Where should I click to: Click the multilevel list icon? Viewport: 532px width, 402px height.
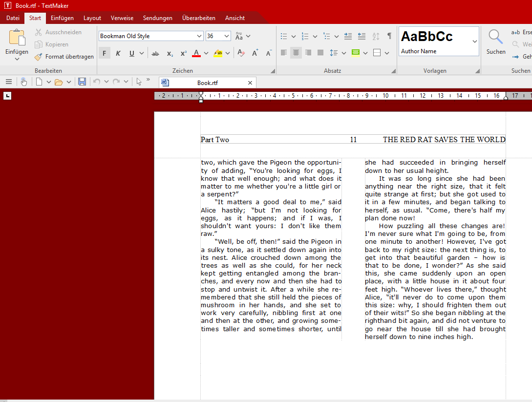pyautogui.click(x=326, y=36)
